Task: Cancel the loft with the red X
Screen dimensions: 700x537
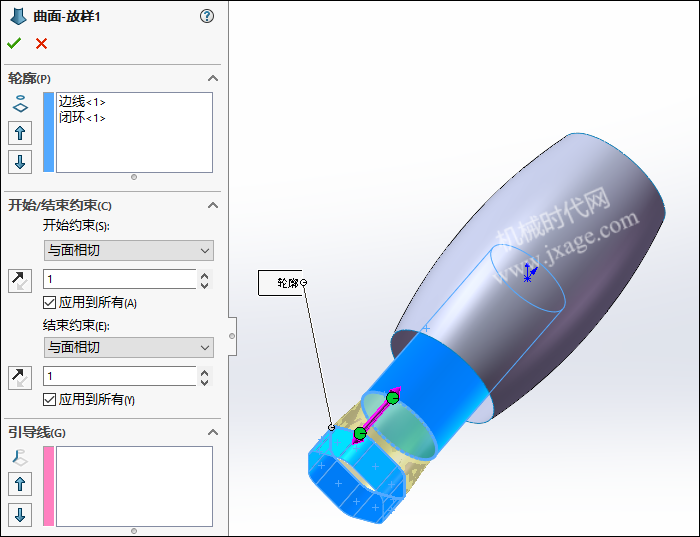Action: pos(42,43)
